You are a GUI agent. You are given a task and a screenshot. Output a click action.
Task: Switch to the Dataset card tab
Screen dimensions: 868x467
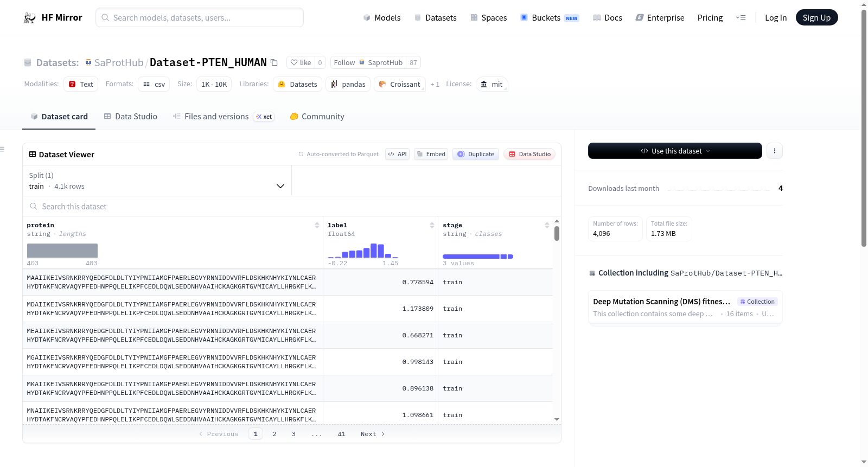[59, 117]
